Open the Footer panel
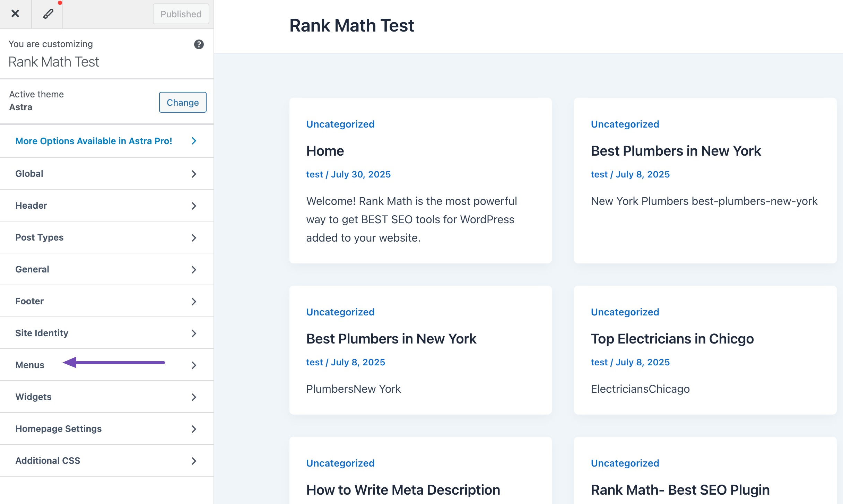The width and height of the screenshot is (843, 504). point(107,301)
